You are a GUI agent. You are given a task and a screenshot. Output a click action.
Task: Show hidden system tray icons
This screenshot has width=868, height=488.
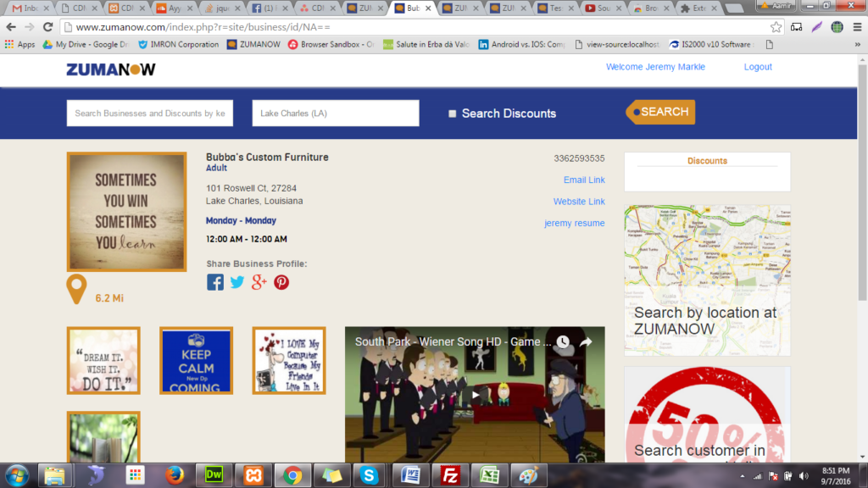743,476
